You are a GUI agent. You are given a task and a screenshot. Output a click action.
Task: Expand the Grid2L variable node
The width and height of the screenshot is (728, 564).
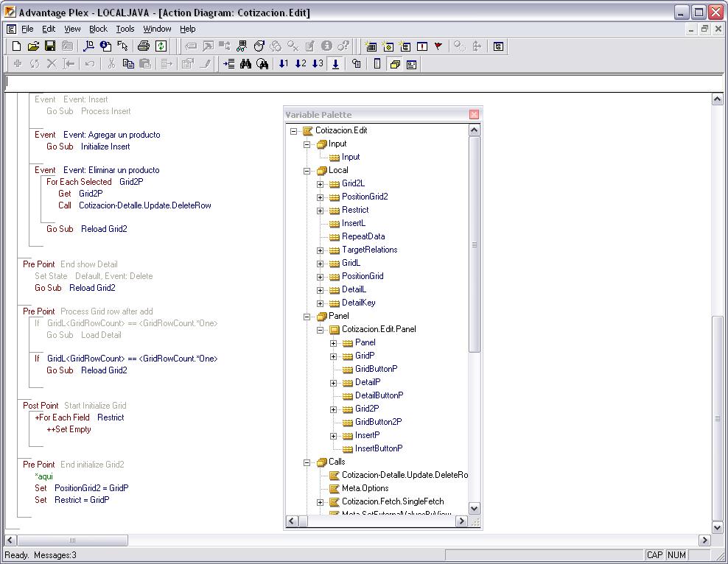320,184
